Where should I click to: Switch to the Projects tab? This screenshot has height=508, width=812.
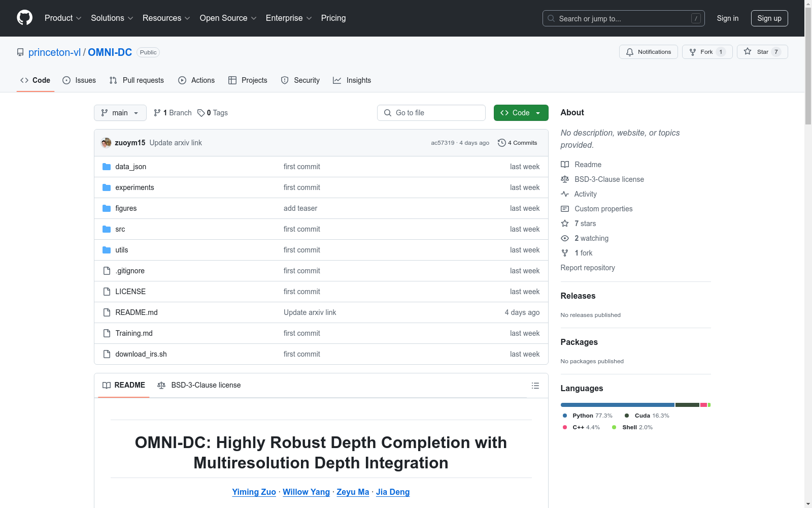(x=248, y=80)
